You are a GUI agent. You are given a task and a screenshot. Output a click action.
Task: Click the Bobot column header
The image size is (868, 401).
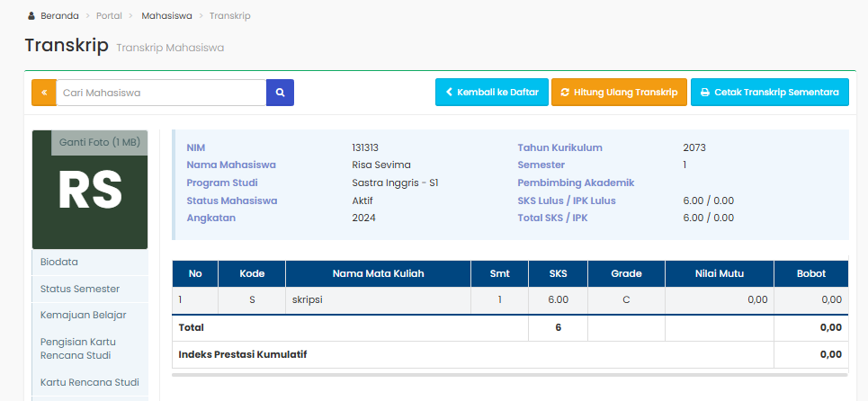tap(811, 274)
